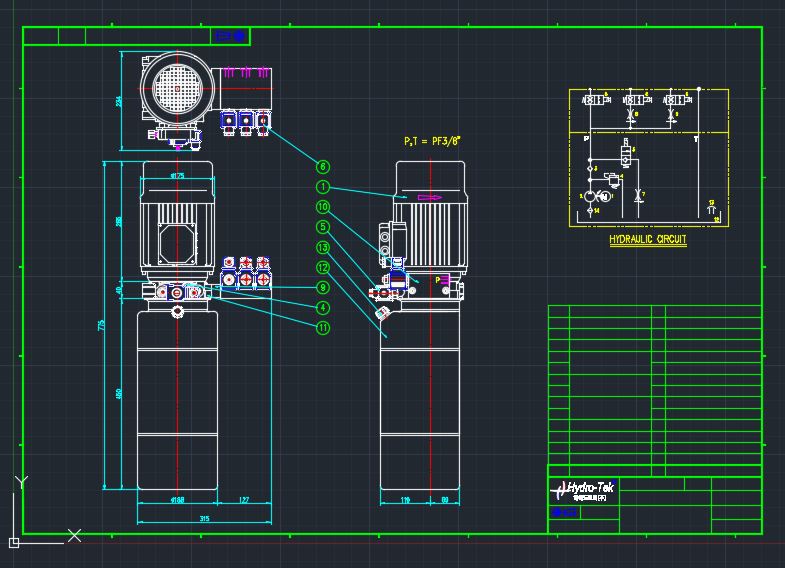
Task: Select the balloon callout numbered 12
Action: 323,267
